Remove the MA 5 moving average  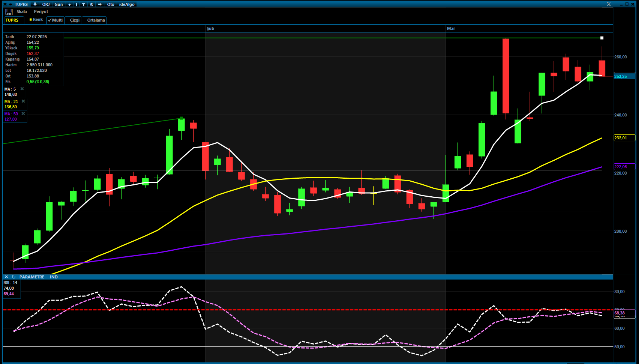click(x=22, y=89)
